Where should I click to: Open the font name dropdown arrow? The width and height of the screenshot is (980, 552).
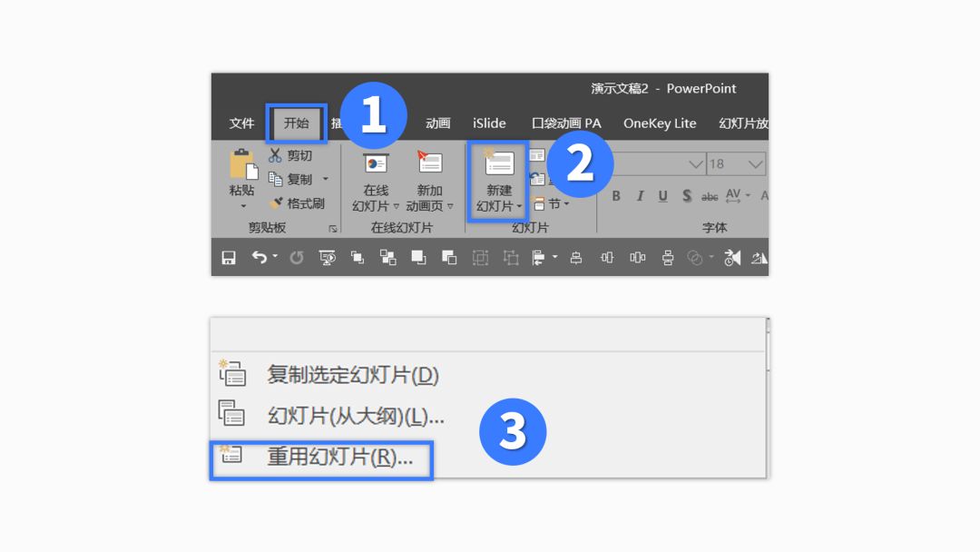[696, 164]
